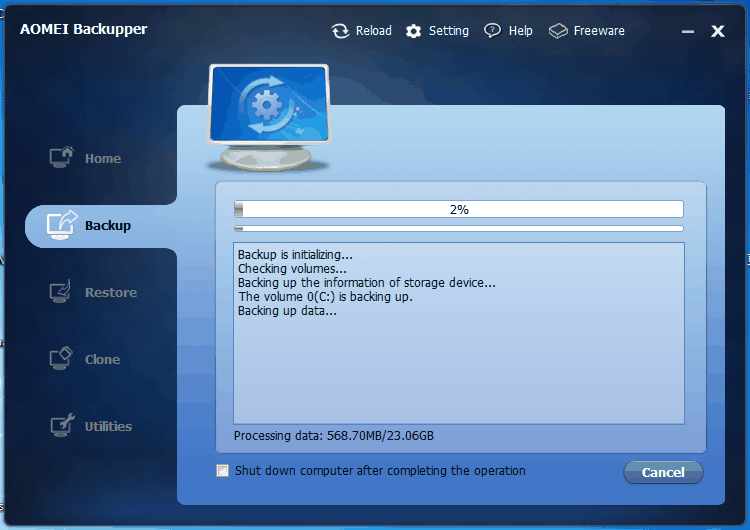Screen dimensions: 750x530
Task: Open the Home section label
Action: (x=103, y=158)
